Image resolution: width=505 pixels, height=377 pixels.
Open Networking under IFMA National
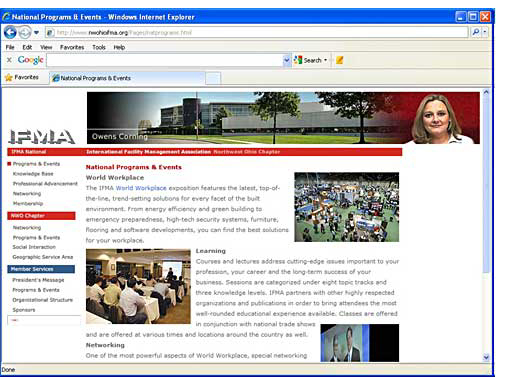(x=27, y=194)
